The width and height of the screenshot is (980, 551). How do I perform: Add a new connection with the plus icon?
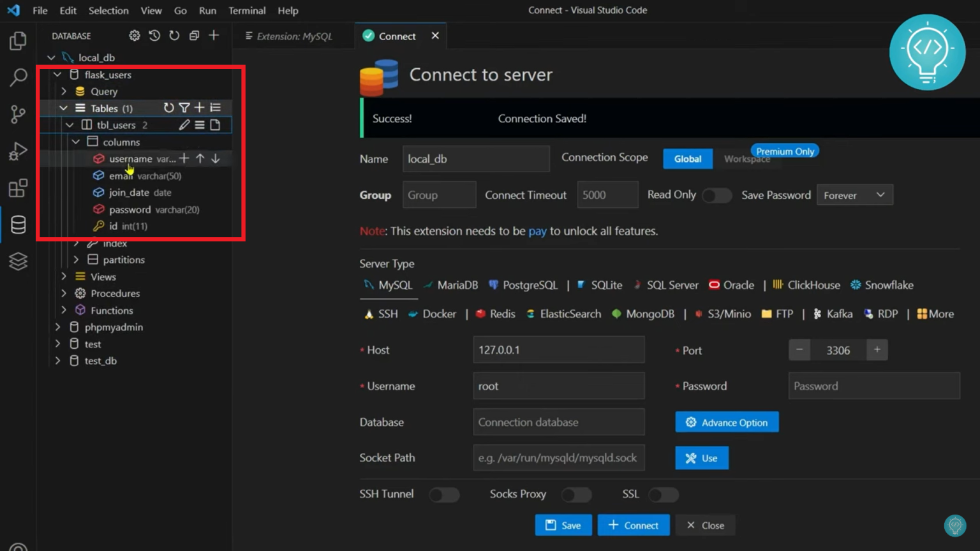(214, 35)
